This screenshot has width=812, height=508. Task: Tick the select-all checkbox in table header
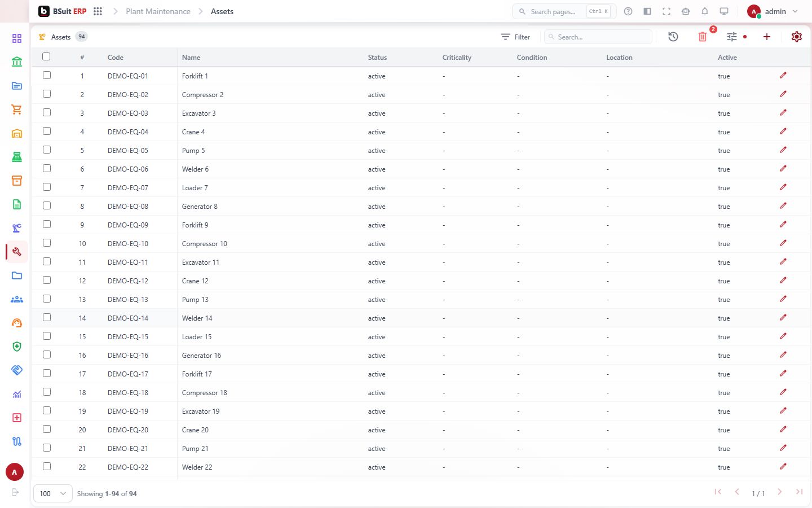point(46,56)
